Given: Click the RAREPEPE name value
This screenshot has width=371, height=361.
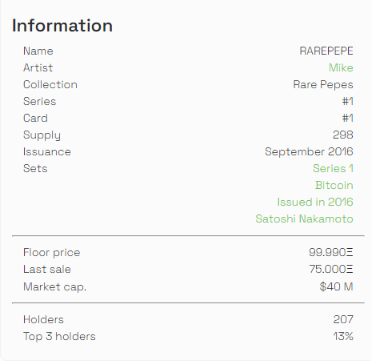Looking at the screenshot, I should 326,51.
